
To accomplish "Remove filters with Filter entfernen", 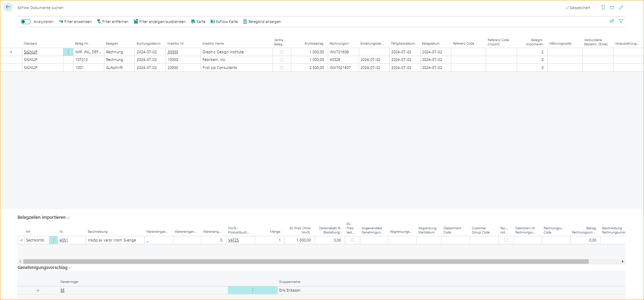I will (x=113, y=22).
